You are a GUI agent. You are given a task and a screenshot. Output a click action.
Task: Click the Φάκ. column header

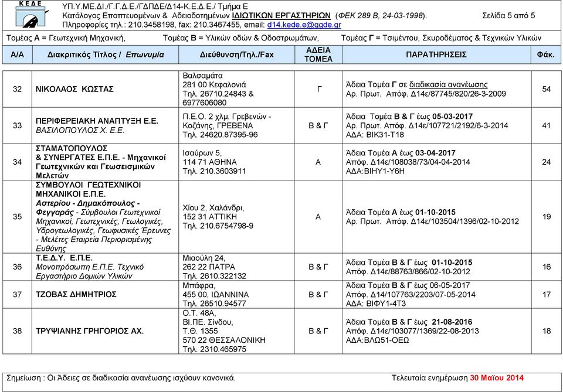tap(546, 54)
